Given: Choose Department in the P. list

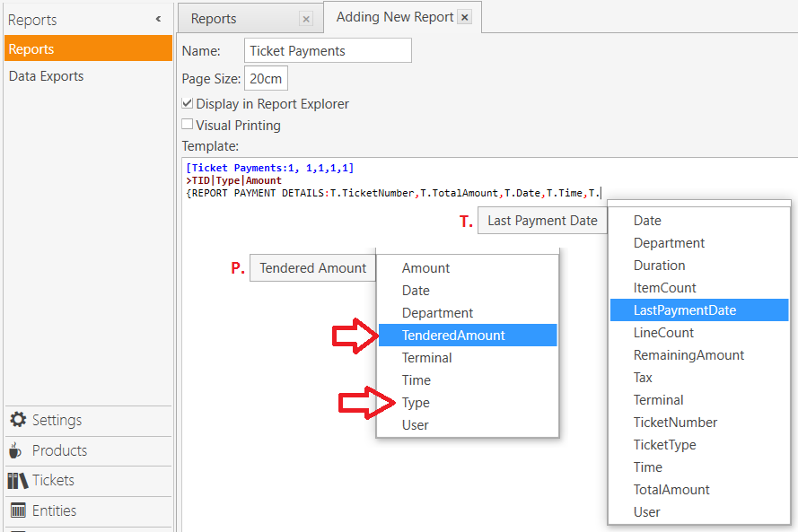Looking at the screenshot, I should pyautogui.click(x=468, y=312).
